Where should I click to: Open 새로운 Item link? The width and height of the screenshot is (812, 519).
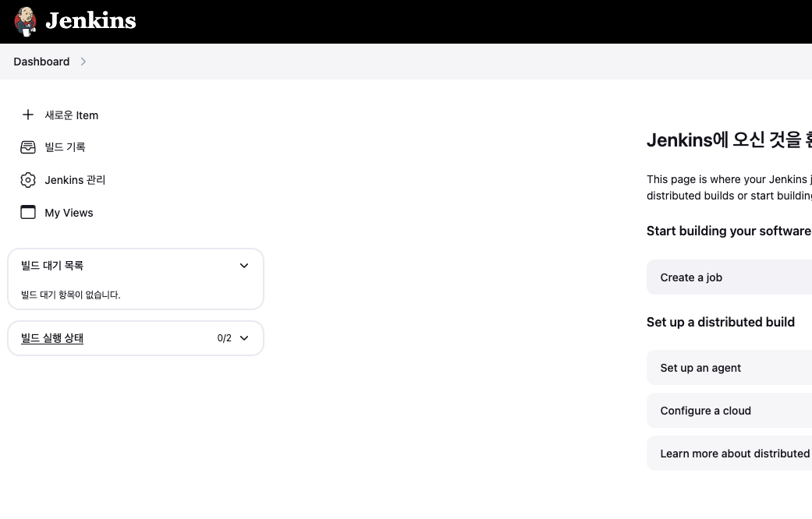pos(72,115)
